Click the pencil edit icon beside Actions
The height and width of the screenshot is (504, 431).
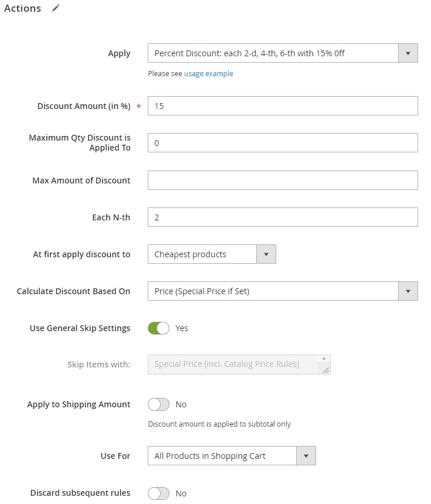56,8
